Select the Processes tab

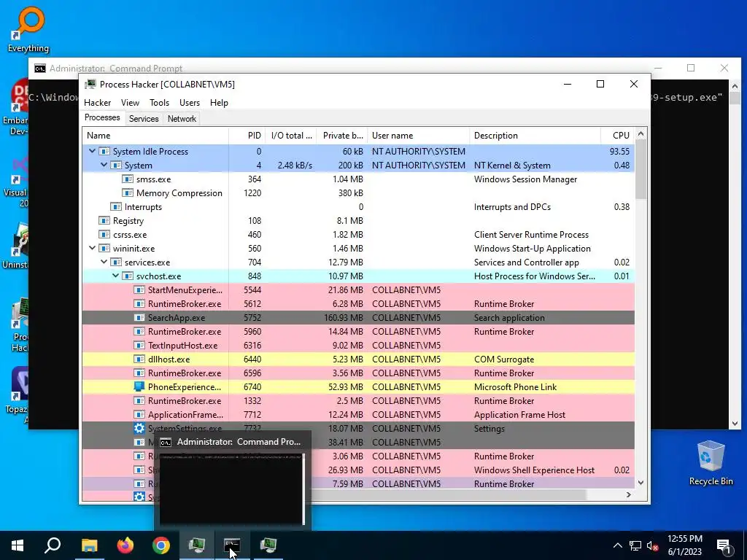point(102,117)
